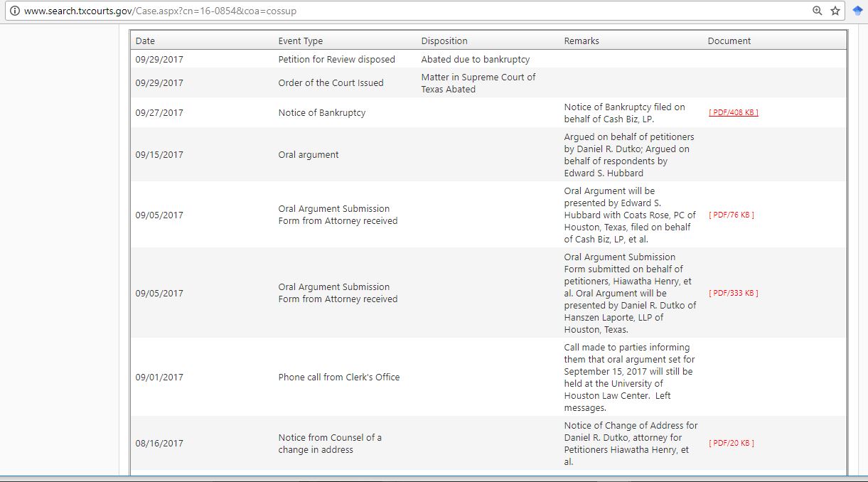Click 'Matter in Supreme Court of Texas Abated'

coord(478,82)
